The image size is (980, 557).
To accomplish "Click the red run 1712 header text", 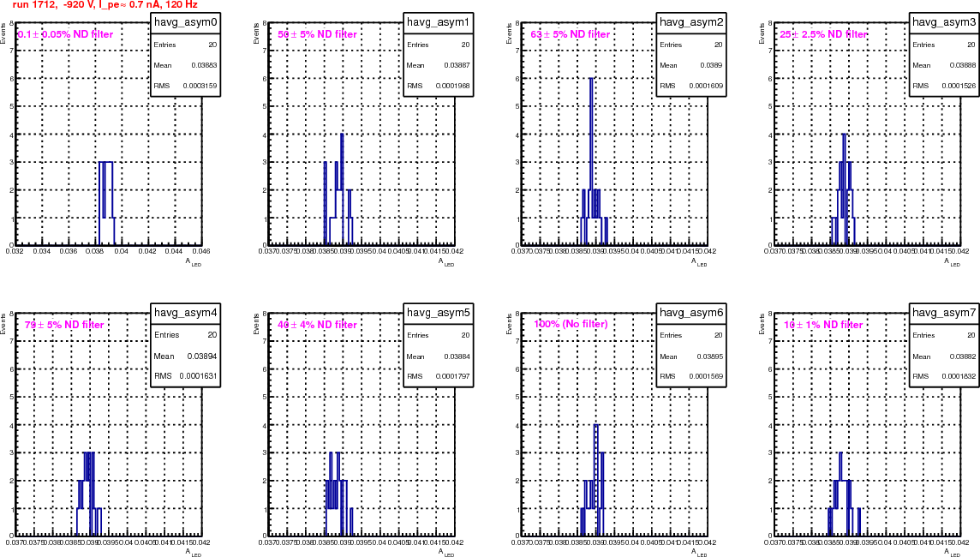I will (105, 5).
